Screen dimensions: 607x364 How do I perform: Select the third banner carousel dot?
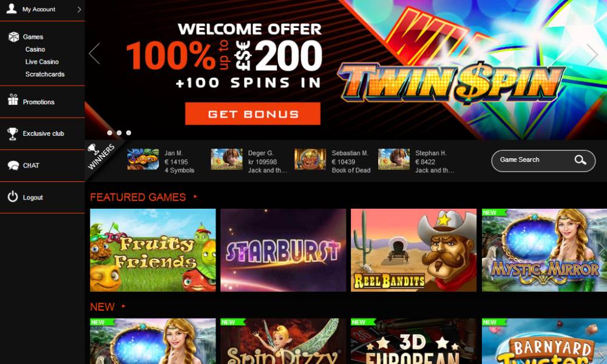(x=129, y=133)
